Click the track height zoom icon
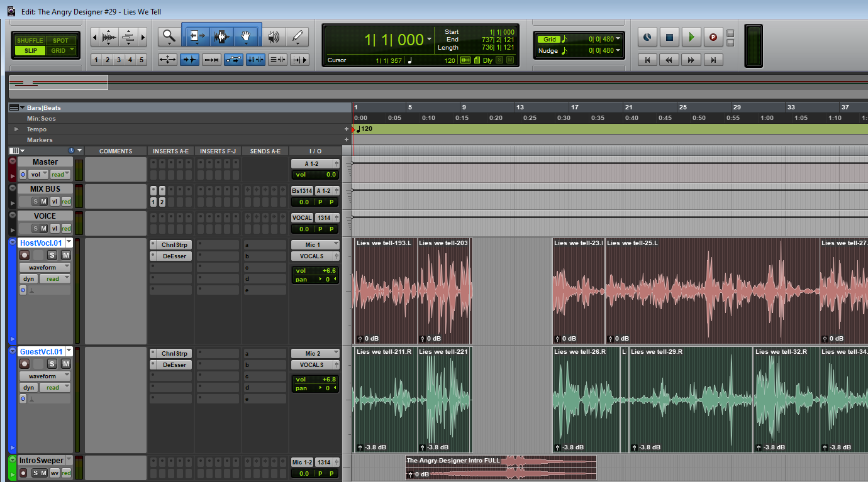 click(x=128, y=36)
